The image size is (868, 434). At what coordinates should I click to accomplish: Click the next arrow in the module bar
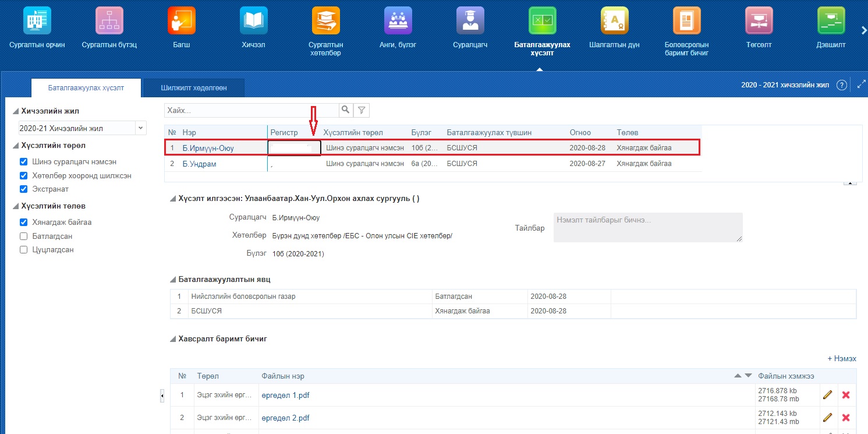(863, 30)
